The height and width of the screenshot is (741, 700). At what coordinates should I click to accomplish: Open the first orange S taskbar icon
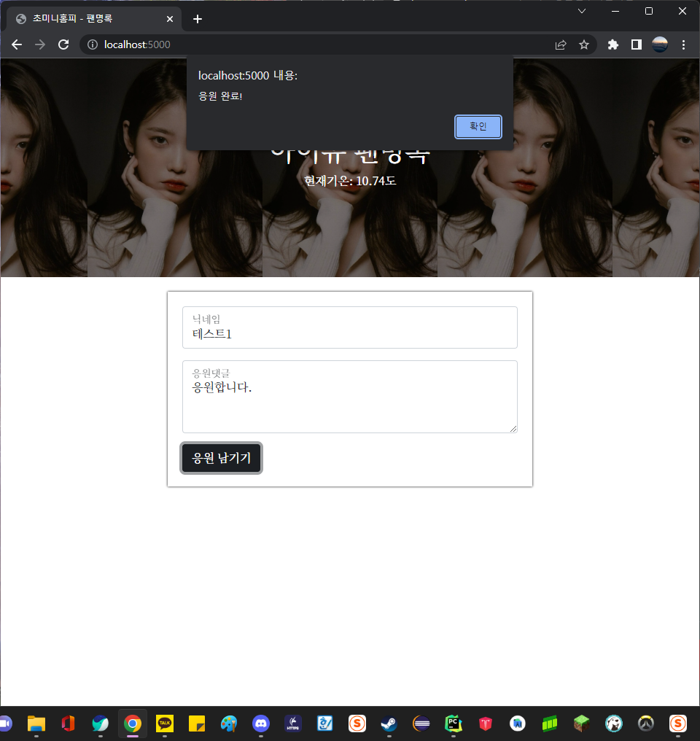tap(357, 723)
